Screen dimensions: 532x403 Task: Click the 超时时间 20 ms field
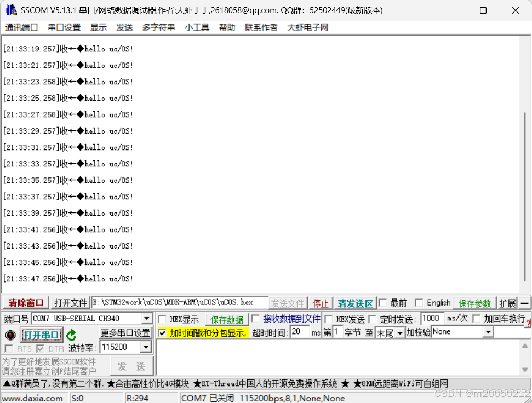click(300, 332)
